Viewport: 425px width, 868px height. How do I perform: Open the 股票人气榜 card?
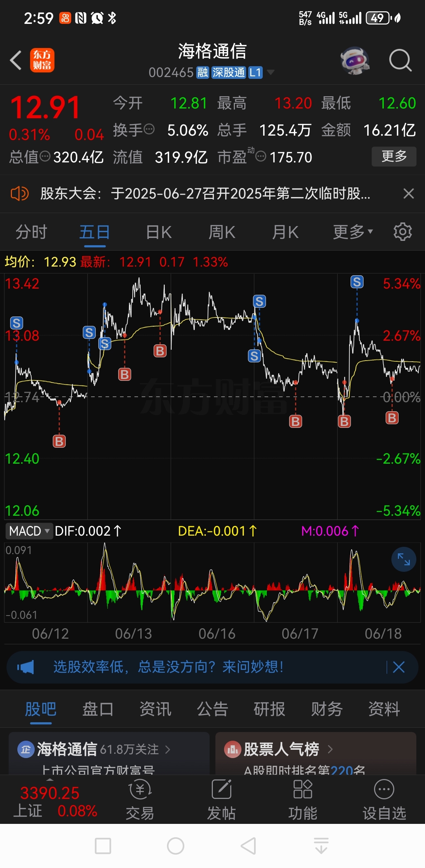pyautogui.click(x=316, y=753)
